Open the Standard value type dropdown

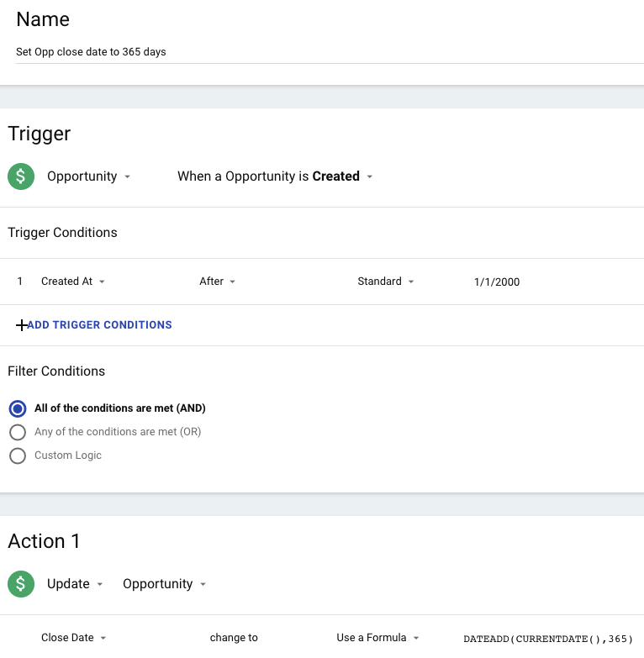(x=386, y=282)
